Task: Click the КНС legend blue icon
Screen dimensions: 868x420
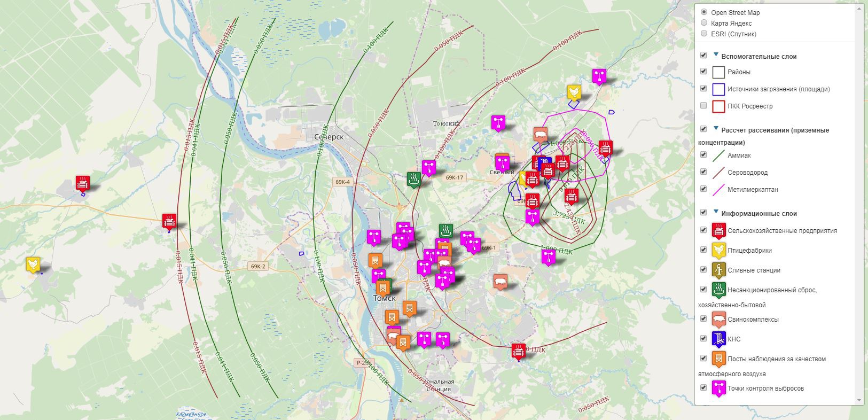Action: coord(719,340)
